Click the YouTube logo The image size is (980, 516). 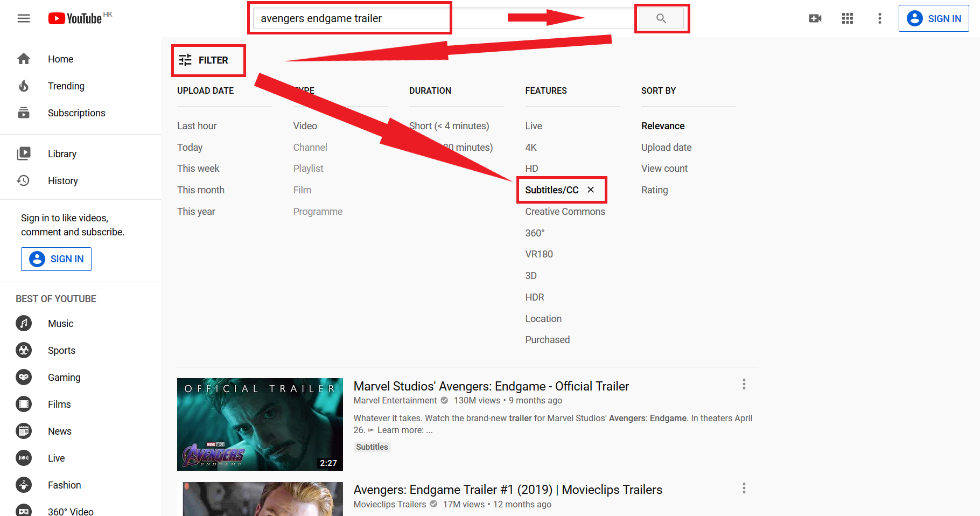(x=75, y=18)
